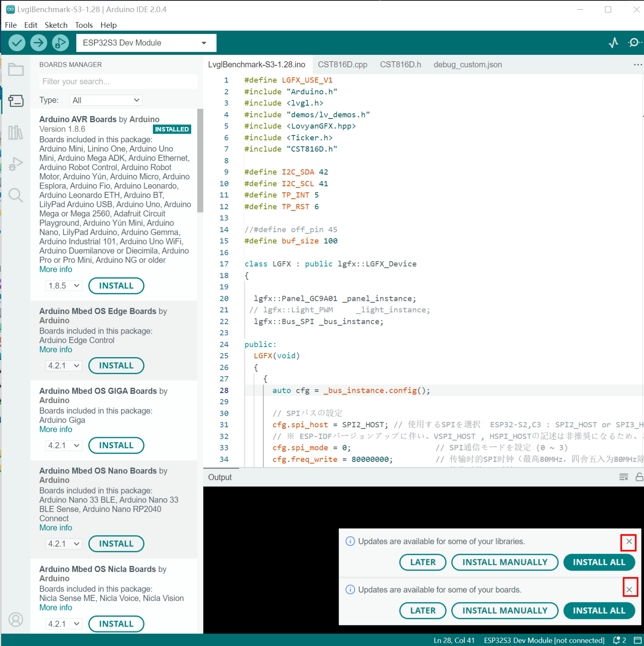Click Install Manually for library updates

pos(505,562)
